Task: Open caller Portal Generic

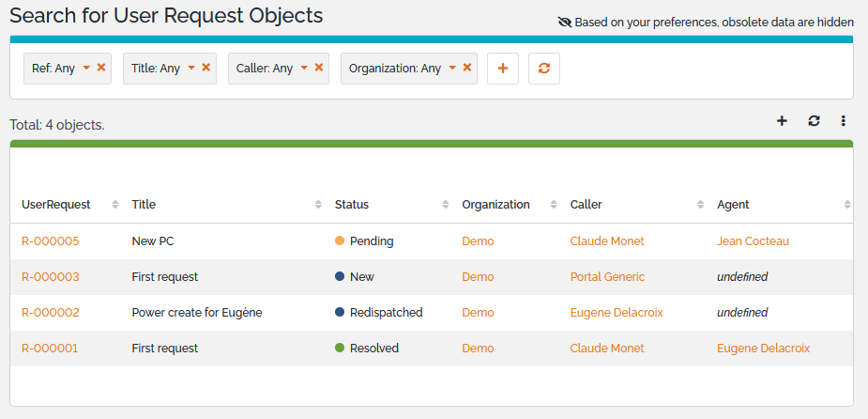Action: (607, 277)
